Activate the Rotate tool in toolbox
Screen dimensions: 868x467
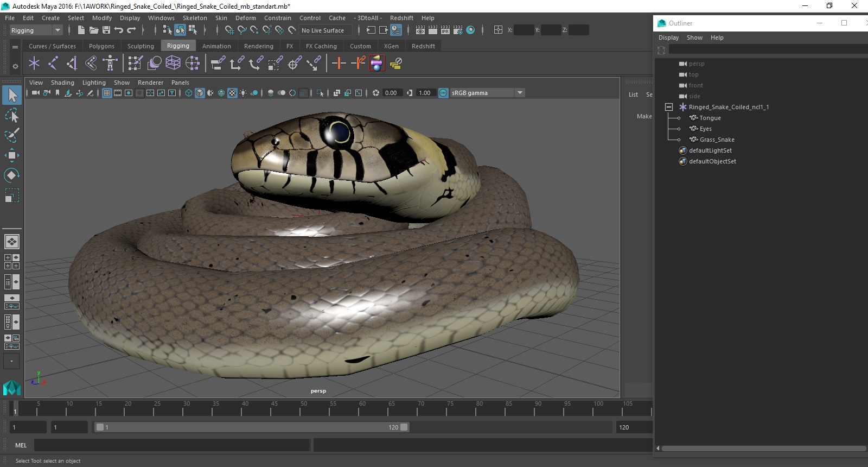coord(11,175)
